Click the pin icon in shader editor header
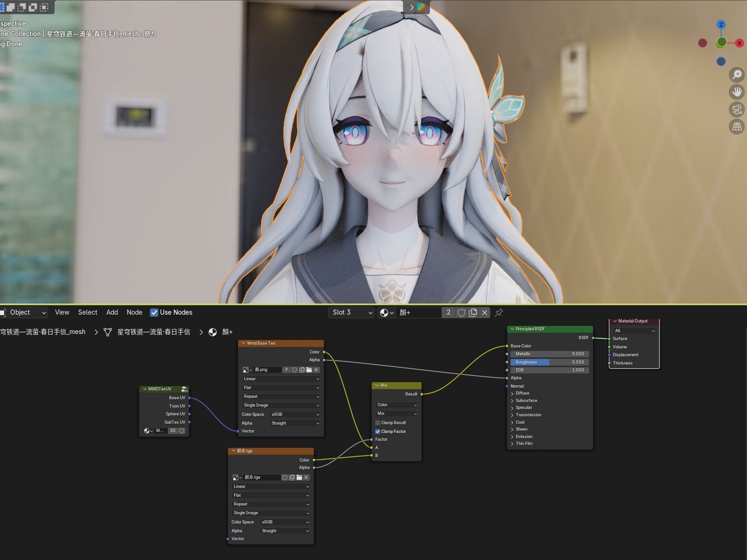The width and height of the screenshot is (747, 560). point(499,313)
